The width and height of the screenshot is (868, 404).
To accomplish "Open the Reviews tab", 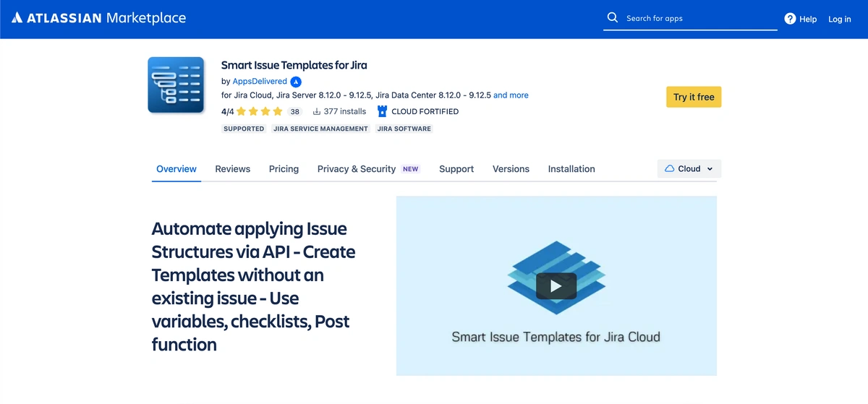I will (233, 169).
